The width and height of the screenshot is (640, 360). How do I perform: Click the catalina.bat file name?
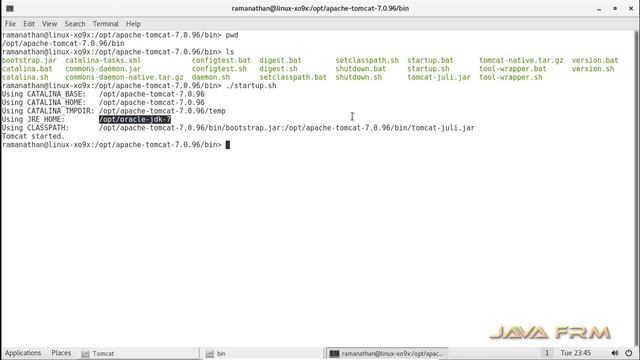pos(27,69)
